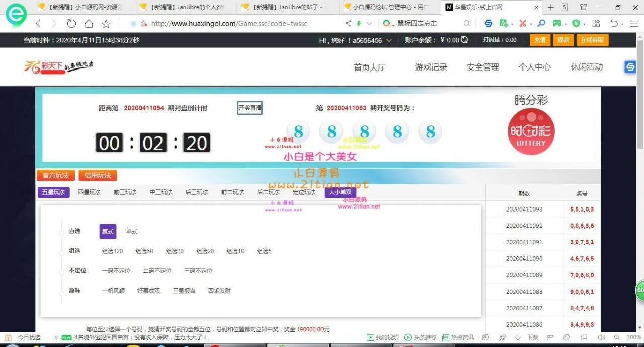Expand the address bar dropdown chevron
This screenshot has height=347, width=644.
pos(369,24)
